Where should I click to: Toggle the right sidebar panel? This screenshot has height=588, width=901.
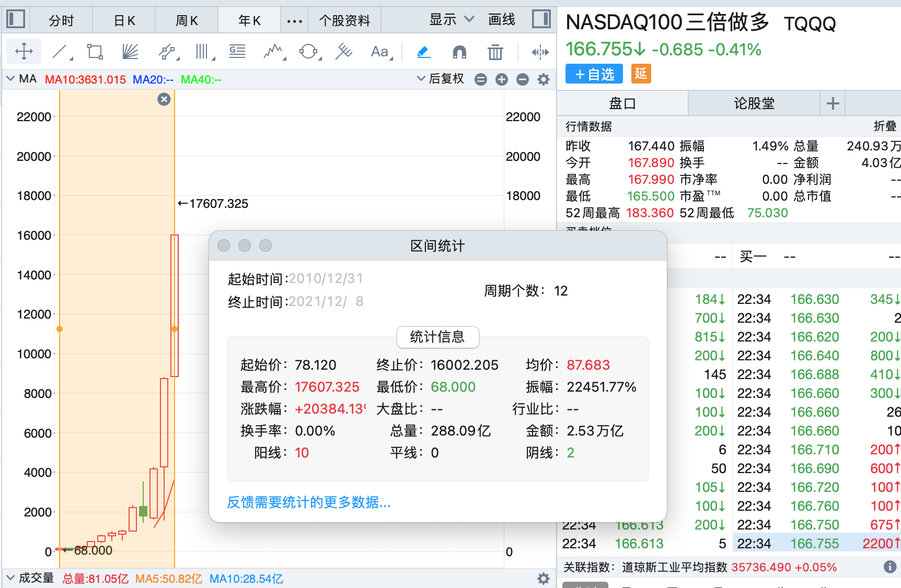point(541,20)
